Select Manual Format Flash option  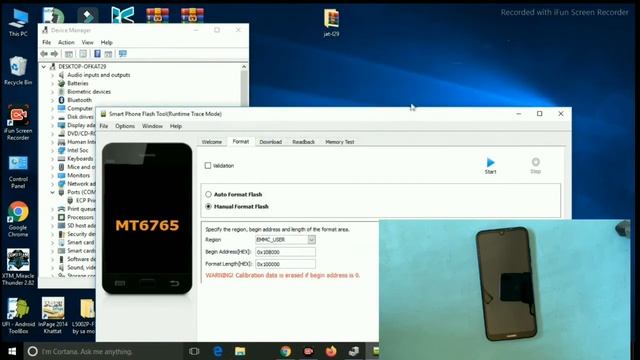pos(209,207)
